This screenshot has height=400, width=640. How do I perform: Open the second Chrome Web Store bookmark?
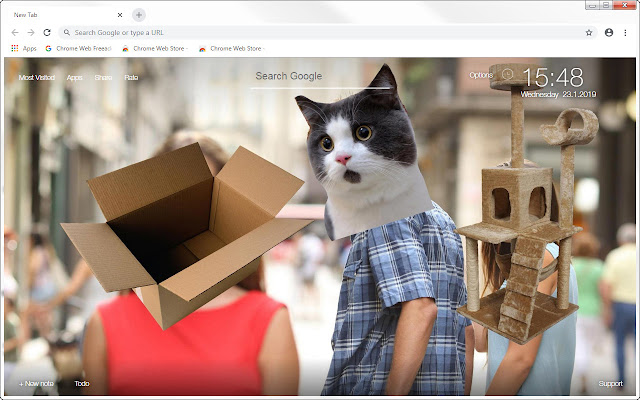(x=155, y=49)
